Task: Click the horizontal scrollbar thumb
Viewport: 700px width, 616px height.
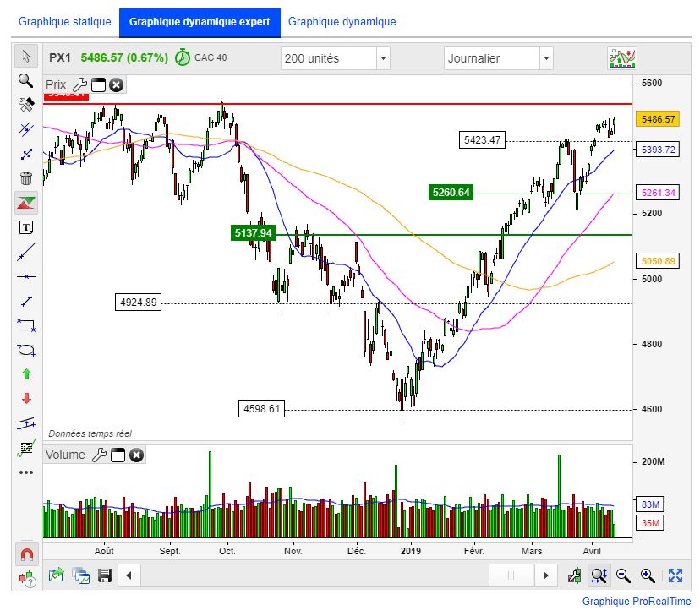Action: pyautogui.click(x=511, y=575)
